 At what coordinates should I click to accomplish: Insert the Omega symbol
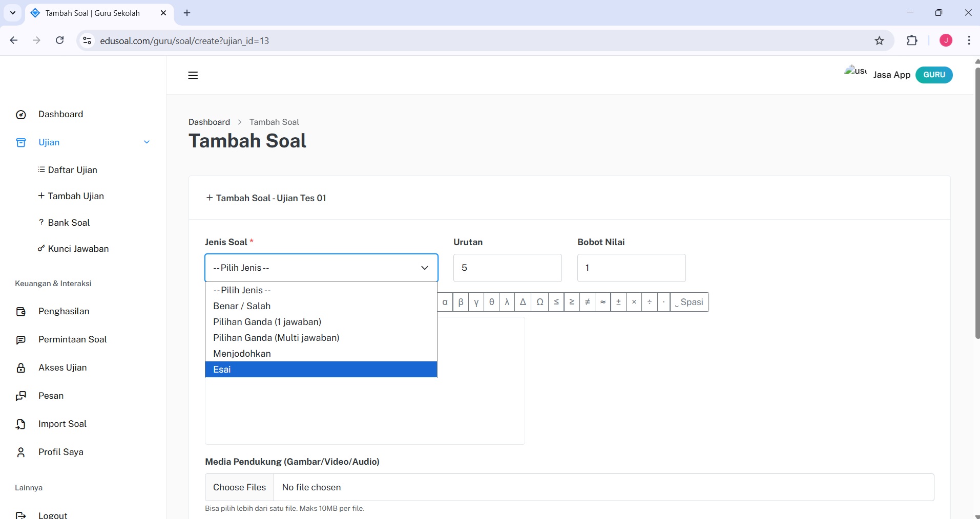tap(539, 302)
